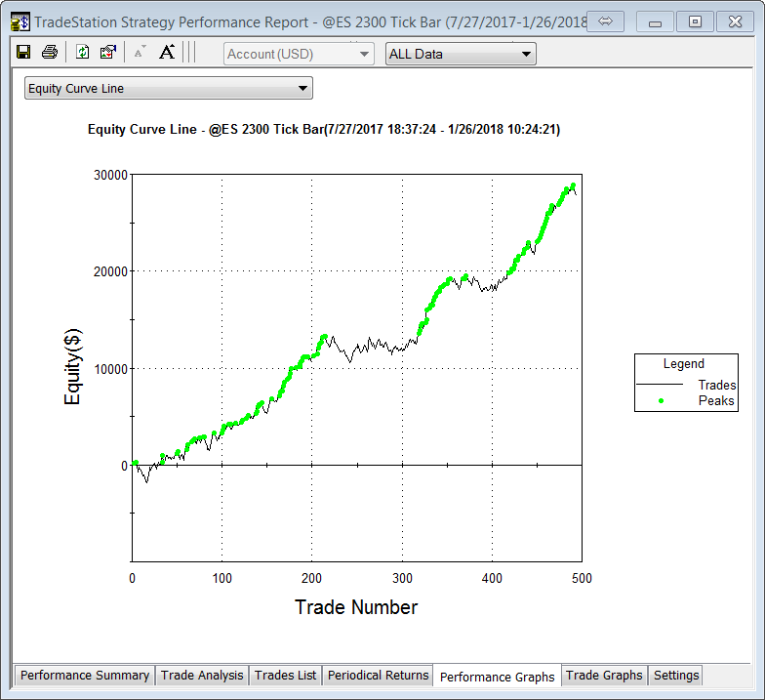
Task: Click the TradeStation app icon in title bar
Action: tap(20, 21)
